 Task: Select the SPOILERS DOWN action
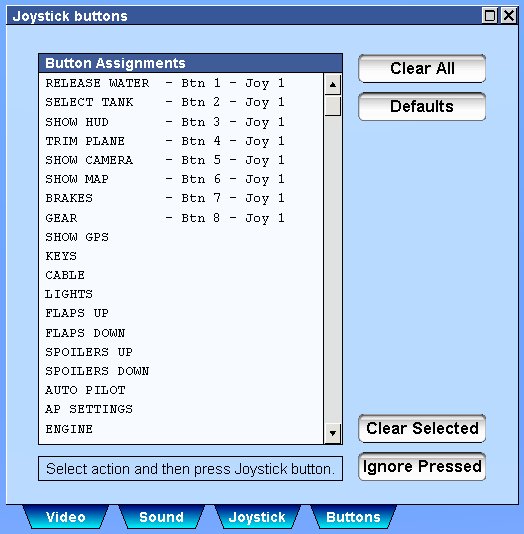coord(181,371)
